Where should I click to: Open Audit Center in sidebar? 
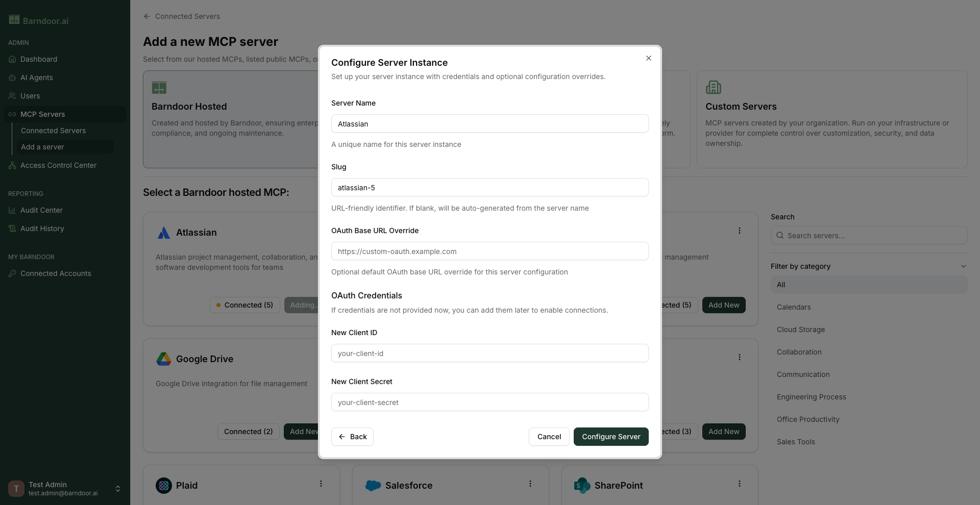pyautogui.click(x=65, y=210)
